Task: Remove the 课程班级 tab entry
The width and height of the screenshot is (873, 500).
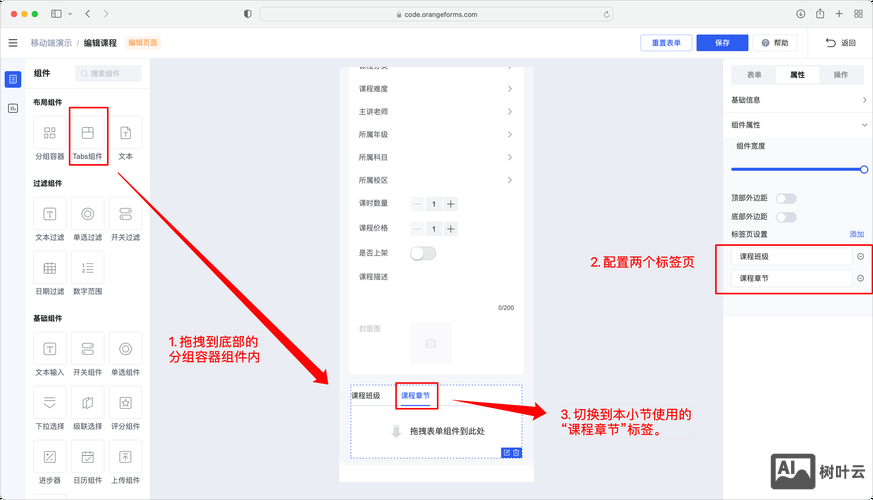Action: pos(860,256)
